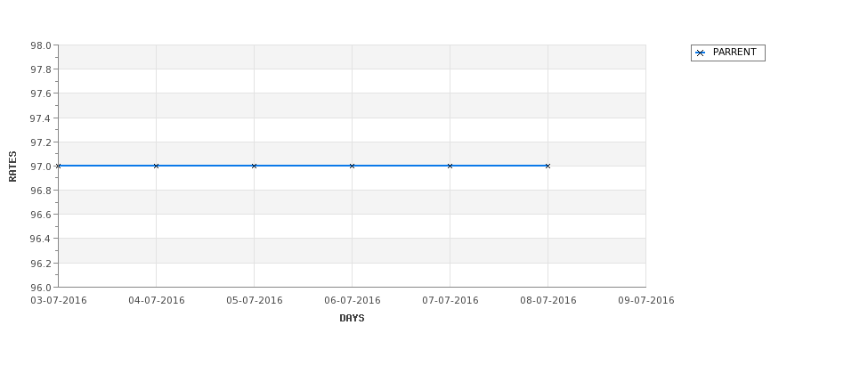Click the 03-07-2016 x-axis date label
The height and width of the screenshot is (382, 868).
tap(58, 301)
